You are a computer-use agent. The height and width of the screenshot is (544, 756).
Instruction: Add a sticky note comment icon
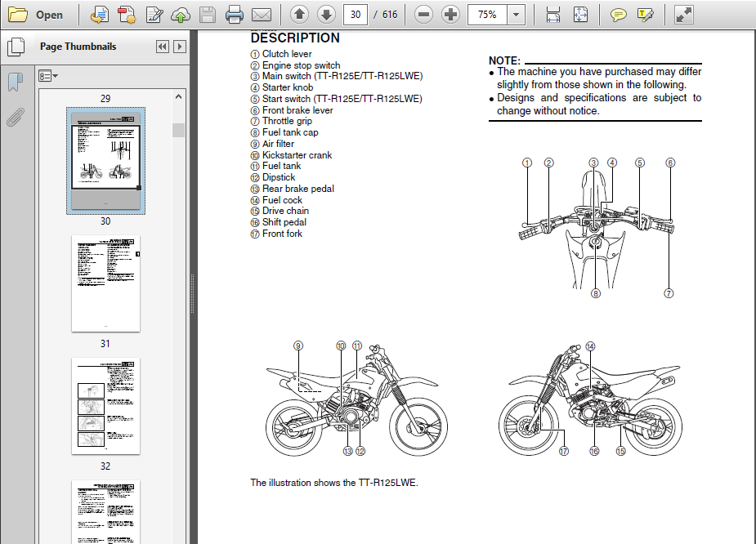pos(618,15)
